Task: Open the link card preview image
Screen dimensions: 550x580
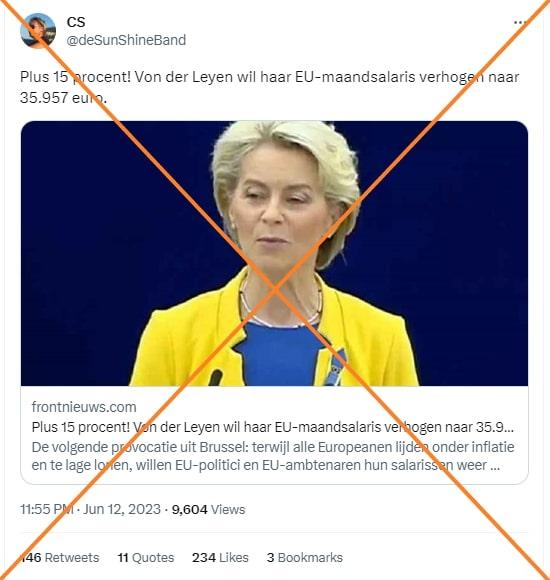Action: (x=274, y=253)
